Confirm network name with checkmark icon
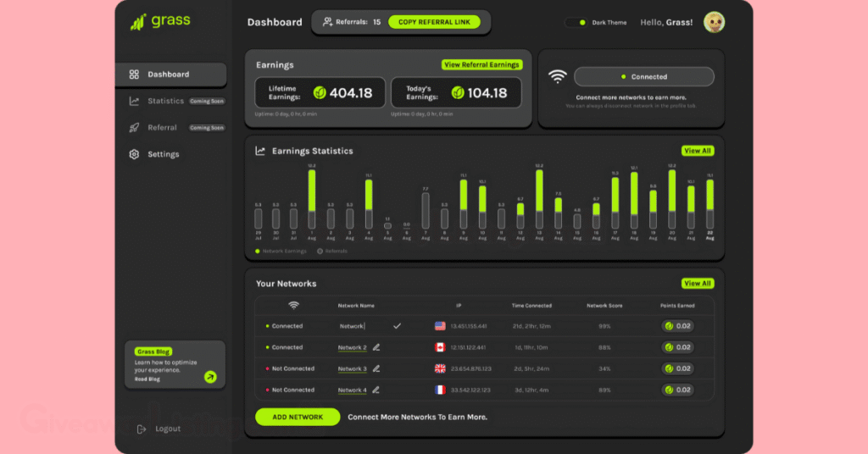868x454 pixels. click(397, 326)
